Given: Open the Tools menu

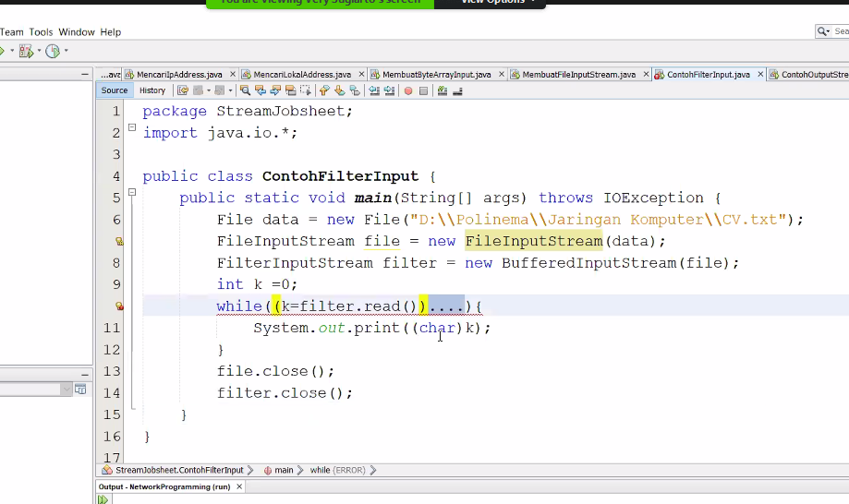Looking at the screenshot, I should click(x=41, y=32).
